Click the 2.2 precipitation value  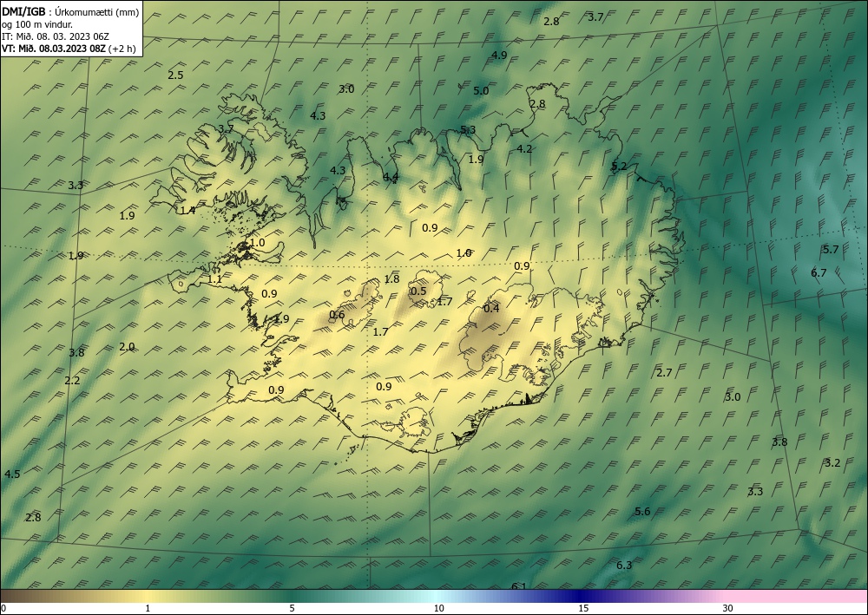72,381
